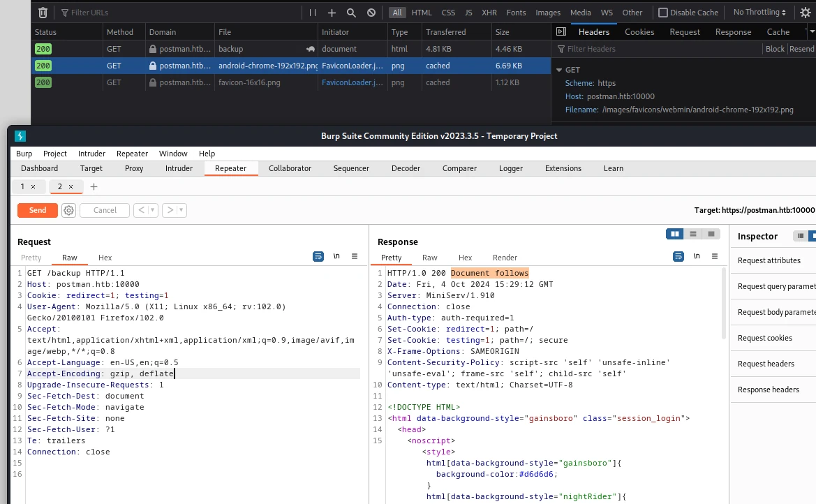Screen dimensions: 816x504
Task: Filter requests by HTML type
Action: point(422,13)
